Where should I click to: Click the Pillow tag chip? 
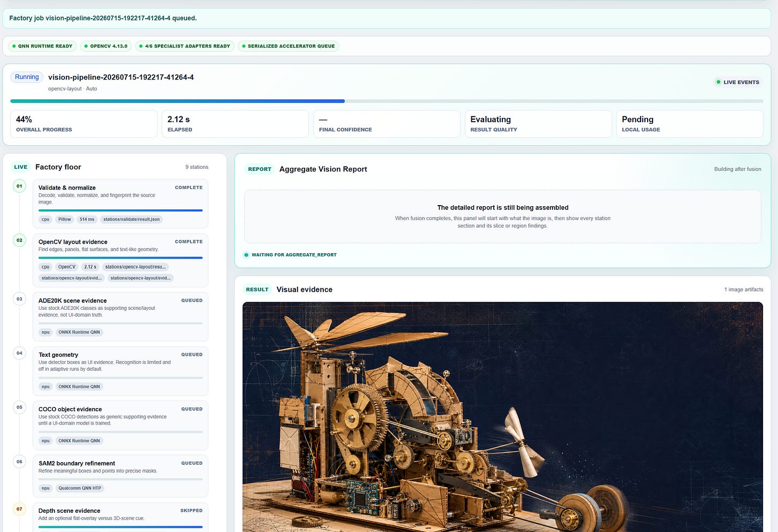[x=65, y=220]
